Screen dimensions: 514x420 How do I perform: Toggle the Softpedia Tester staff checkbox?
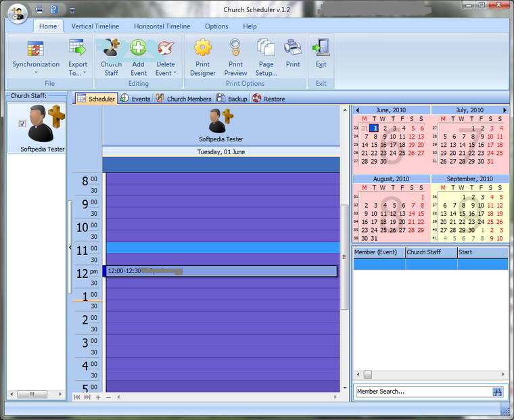[x=22, y=124]
